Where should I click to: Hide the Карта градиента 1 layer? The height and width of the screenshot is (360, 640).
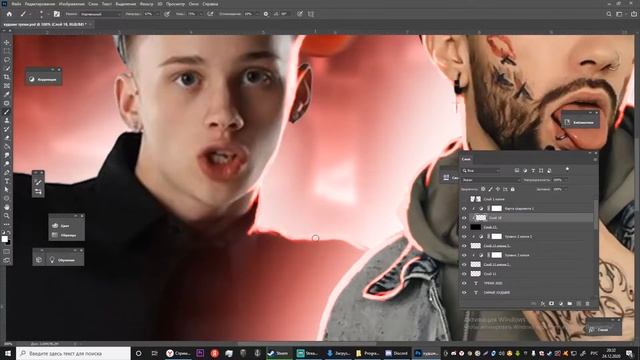coord(464,209)
